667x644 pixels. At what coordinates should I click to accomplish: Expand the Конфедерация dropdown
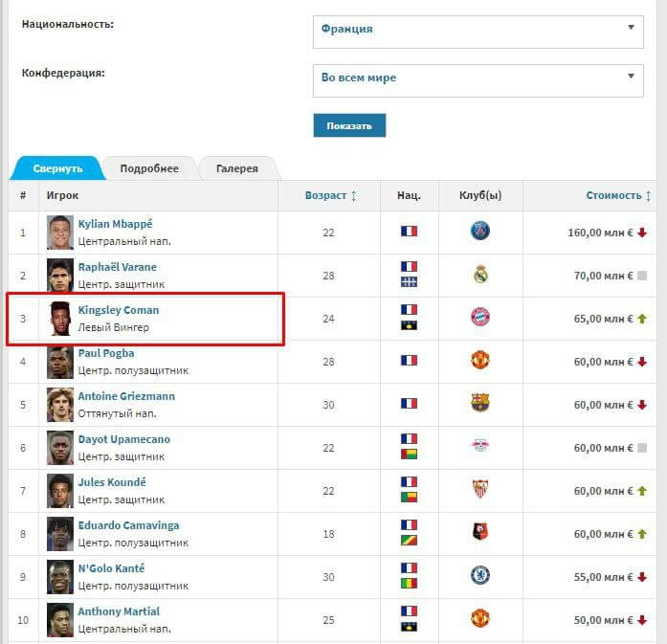coord(478,80)
